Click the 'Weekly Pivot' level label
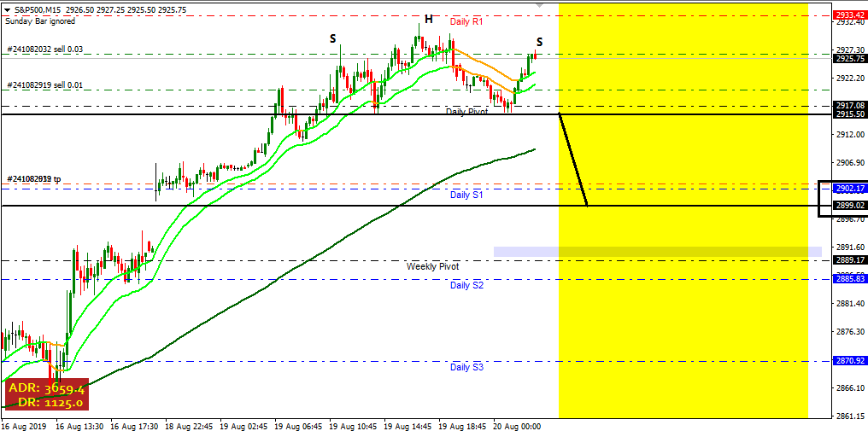 point(433,266)
